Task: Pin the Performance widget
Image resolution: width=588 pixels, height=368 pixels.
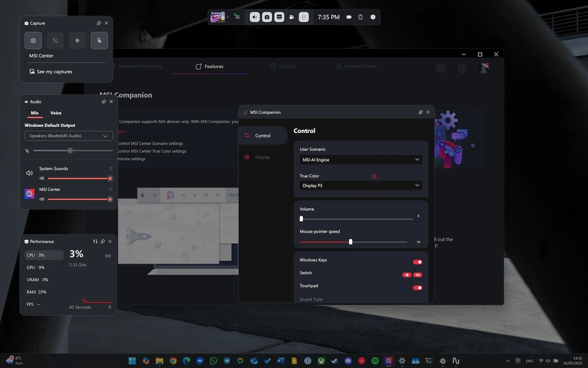Action: coord(103,241)
